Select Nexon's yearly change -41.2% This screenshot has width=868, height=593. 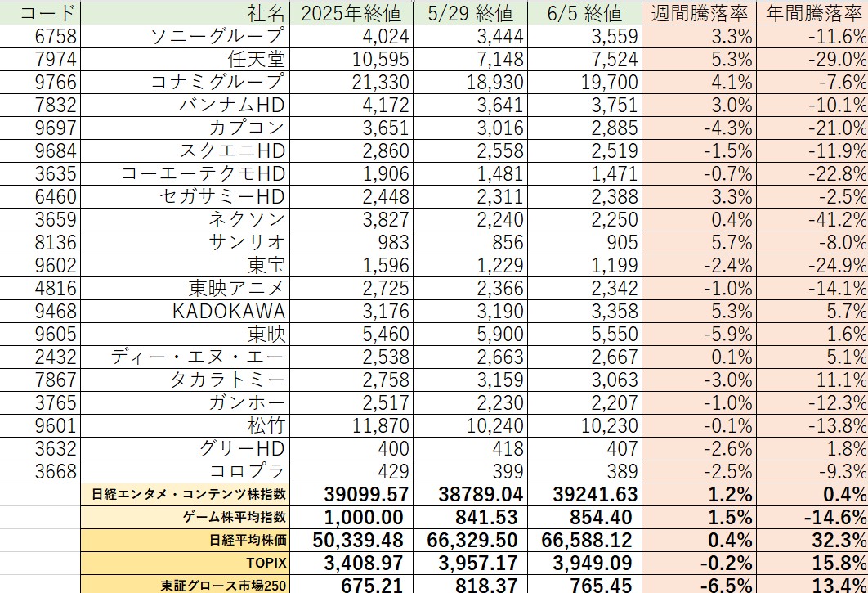pos(812,219)
